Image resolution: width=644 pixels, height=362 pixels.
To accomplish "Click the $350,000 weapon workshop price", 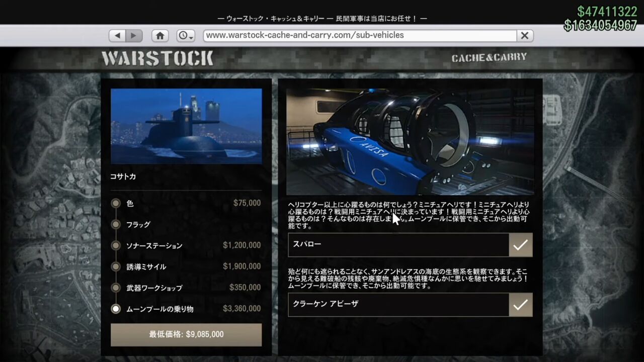I will click(x=245, y=288).
